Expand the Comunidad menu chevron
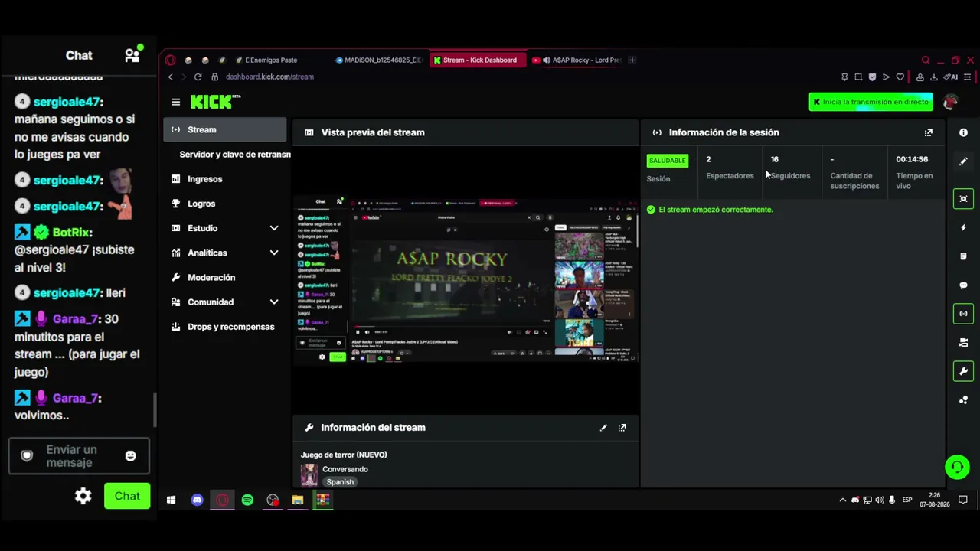 (x=274, y=302)
